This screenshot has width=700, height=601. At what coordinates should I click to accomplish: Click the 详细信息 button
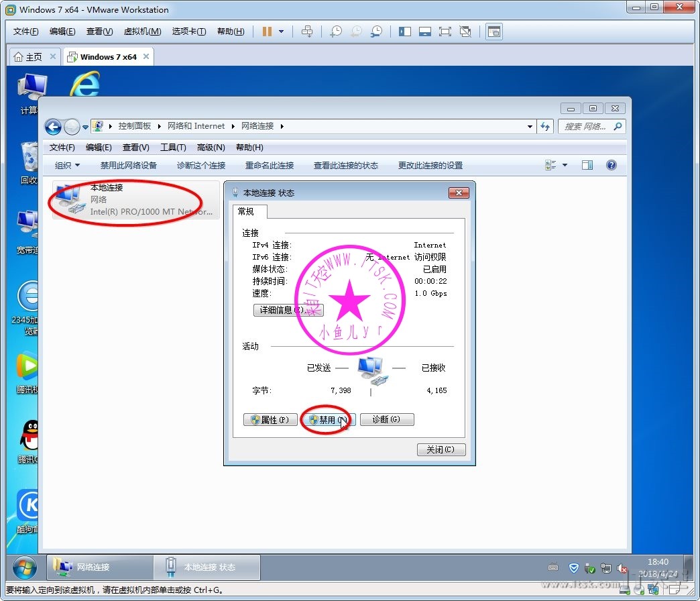(x=288, y=310)
